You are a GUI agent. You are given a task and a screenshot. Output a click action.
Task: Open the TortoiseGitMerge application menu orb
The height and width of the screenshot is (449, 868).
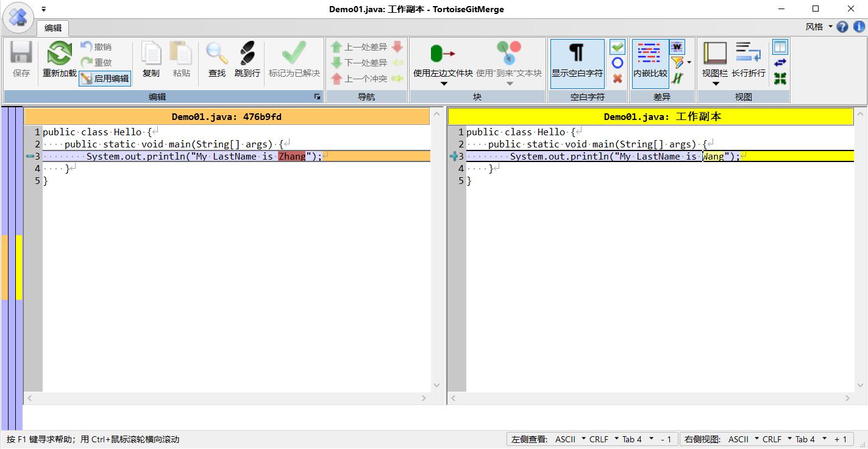[x=18, y=18]
